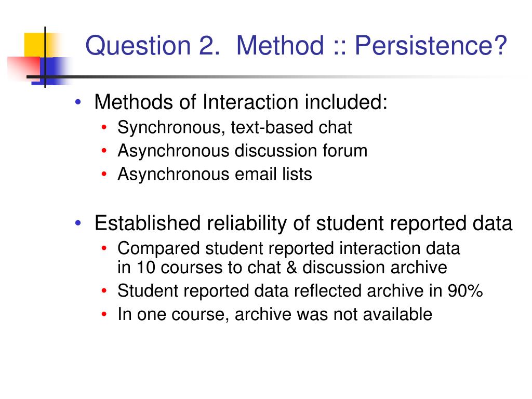
Task: Click red bullet beside 'Asynchronous discussion forum'
Action: tap(104, 151)
